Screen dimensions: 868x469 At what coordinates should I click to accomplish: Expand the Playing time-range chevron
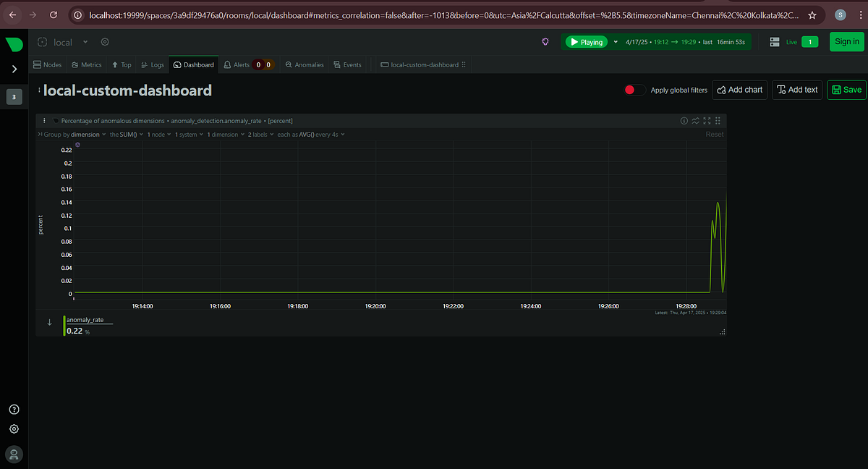[615, 42]
